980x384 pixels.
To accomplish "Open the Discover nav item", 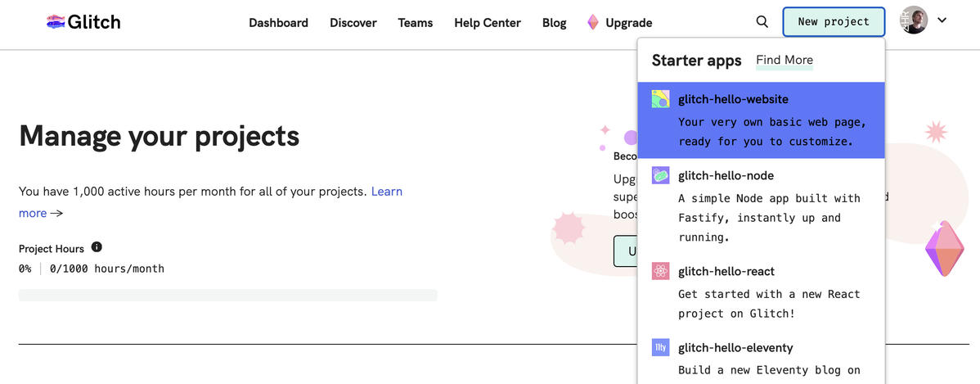I will tap(353, 23).
